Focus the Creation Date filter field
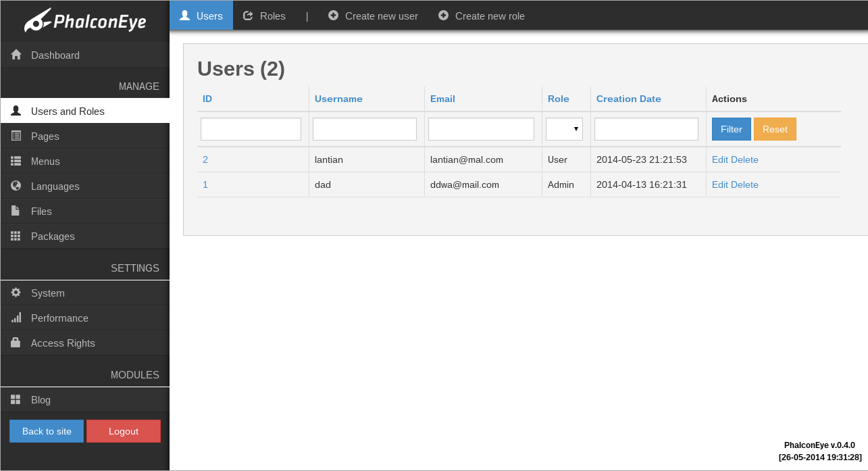The width and height of the screenshot is (868, 471). 646,129
